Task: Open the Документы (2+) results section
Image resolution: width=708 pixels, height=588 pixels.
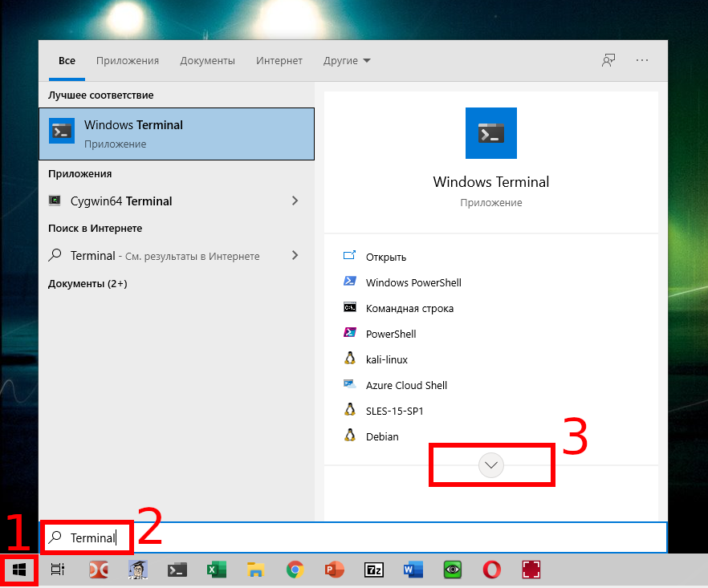Action: point(87,283)
